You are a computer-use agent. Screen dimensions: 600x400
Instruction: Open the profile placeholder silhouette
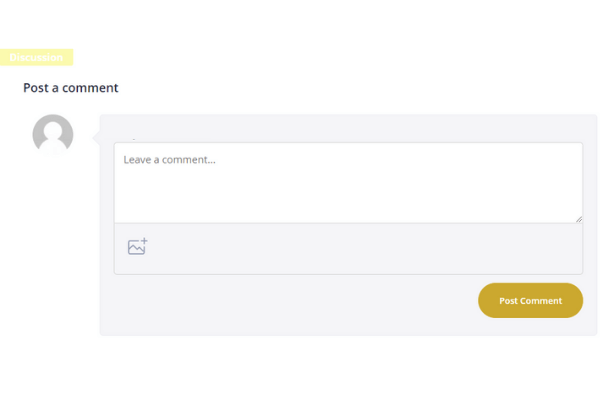tap(53, 134)
